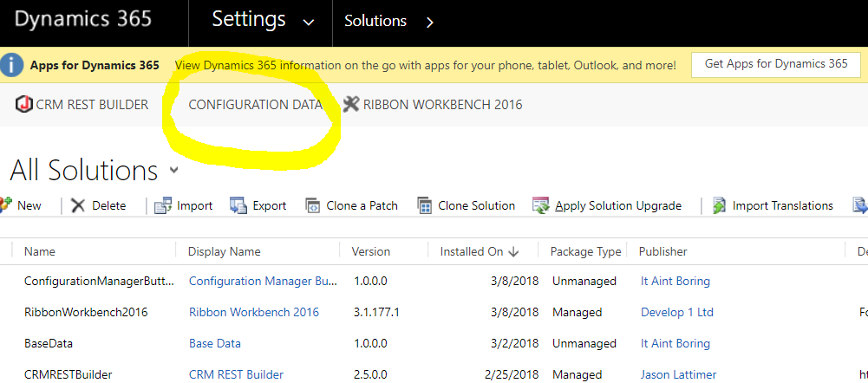868x383 pixels.
Task: Click the Unmanaged cell in BaseData row
Action: pyautogui.click(x=584, y=343)
